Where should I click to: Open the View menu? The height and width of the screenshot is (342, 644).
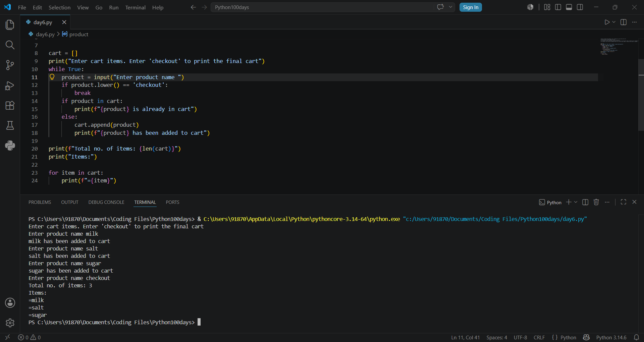(x=83, y=7)
